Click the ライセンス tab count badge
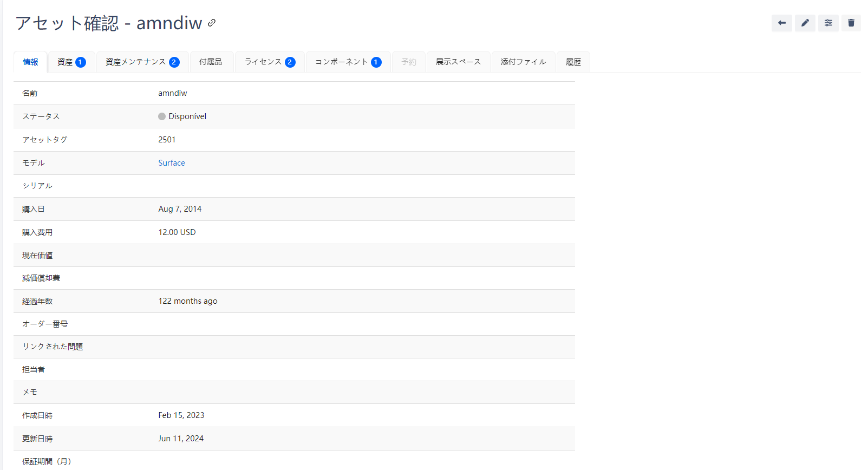Screen dimensions: 868x470 (290, 62)
